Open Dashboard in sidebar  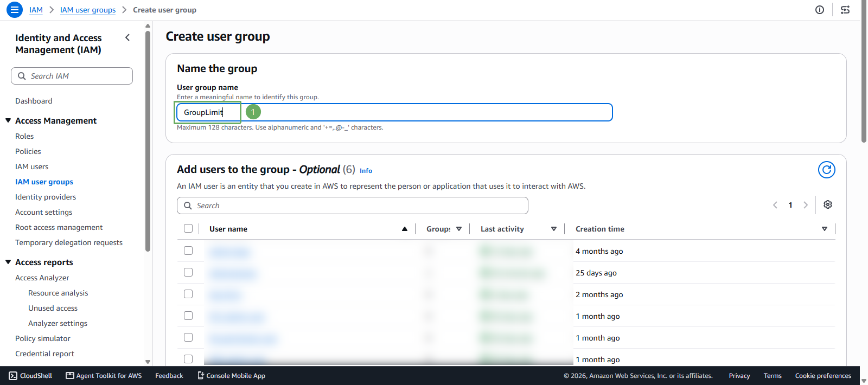coord(34,101)
